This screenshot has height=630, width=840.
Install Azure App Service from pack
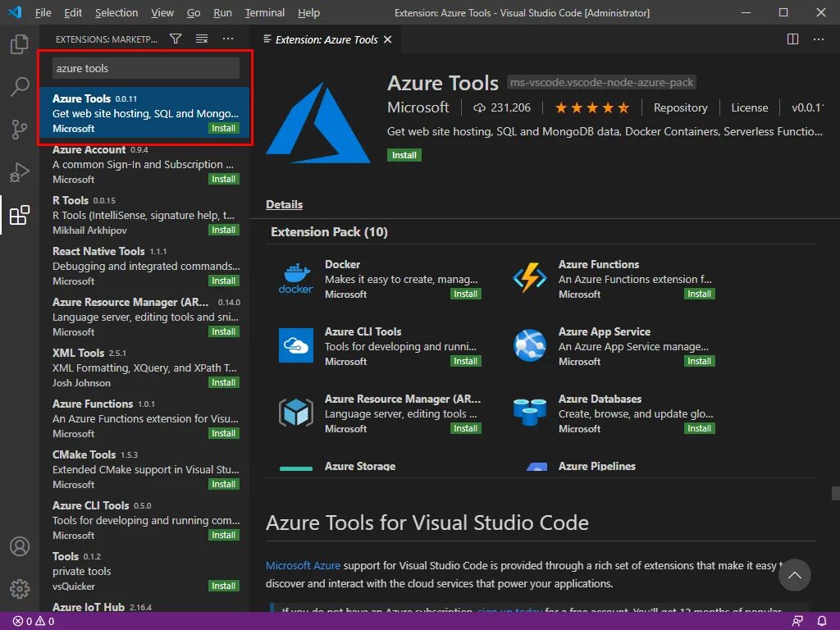pyautogui.click(x=699, y=361)
